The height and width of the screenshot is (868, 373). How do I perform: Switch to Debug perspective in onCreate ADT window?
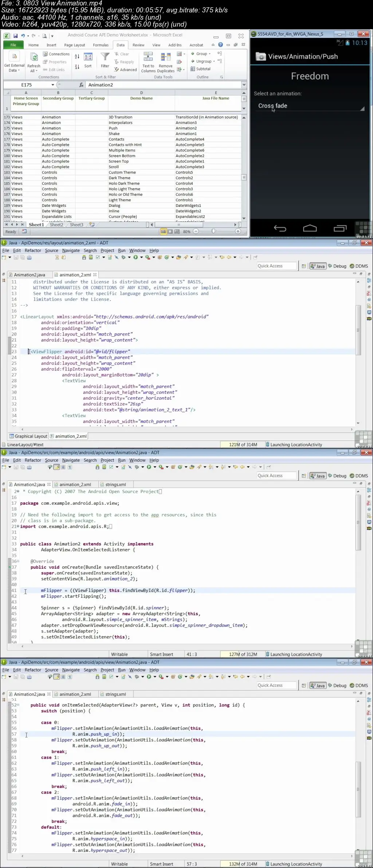pos(337,476)
